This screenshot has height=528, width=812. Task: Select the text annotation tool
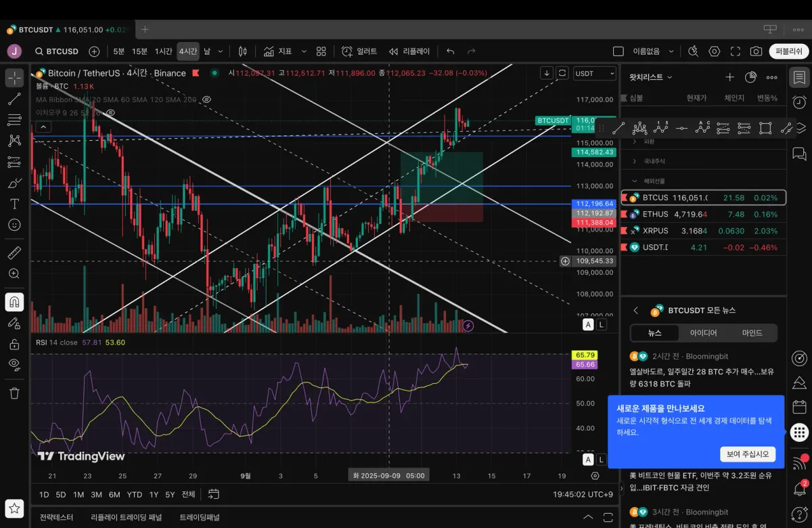pos(14,204)
